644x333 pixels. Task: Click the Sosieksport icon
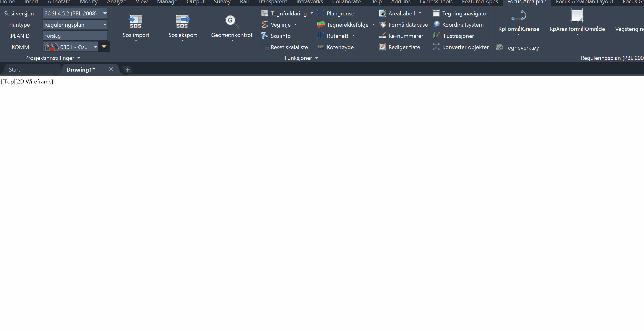(x=182, y=21)
